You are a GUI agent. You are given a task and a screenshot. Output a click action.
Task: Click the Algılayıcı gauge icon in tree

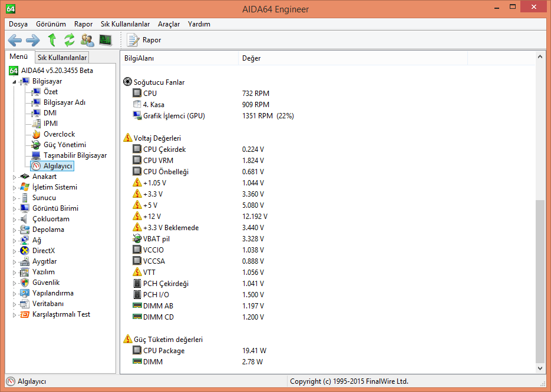[x=36, y=166]
